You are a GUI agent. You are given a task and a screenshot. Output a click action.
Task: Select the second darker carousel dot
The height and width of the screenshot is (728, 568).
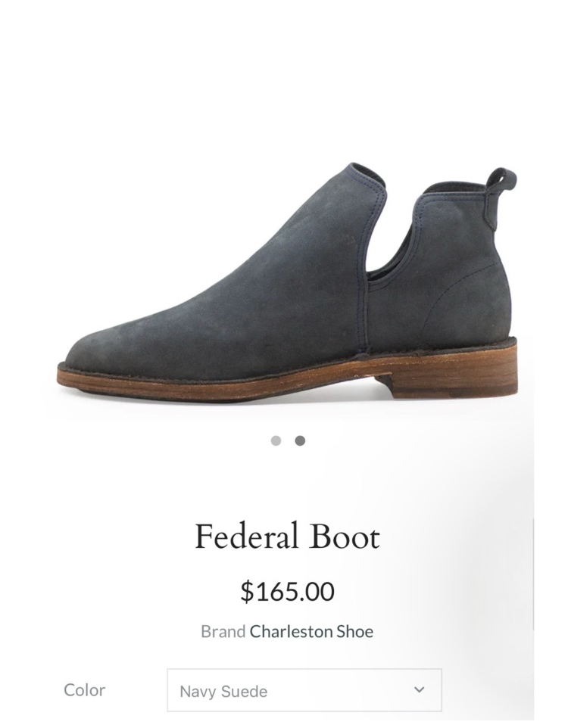300,440
